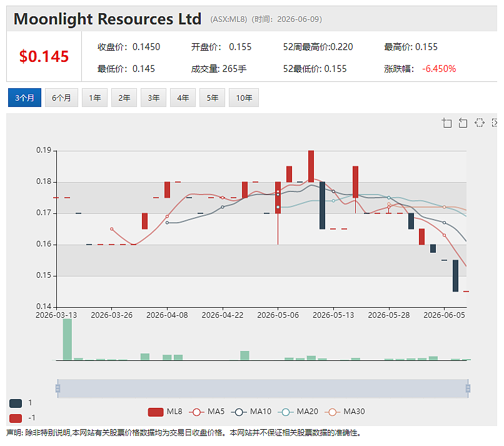504x446 pixels.
Task: Click the data-zoom slider selected range bar
Action: (x=263, y=388)
